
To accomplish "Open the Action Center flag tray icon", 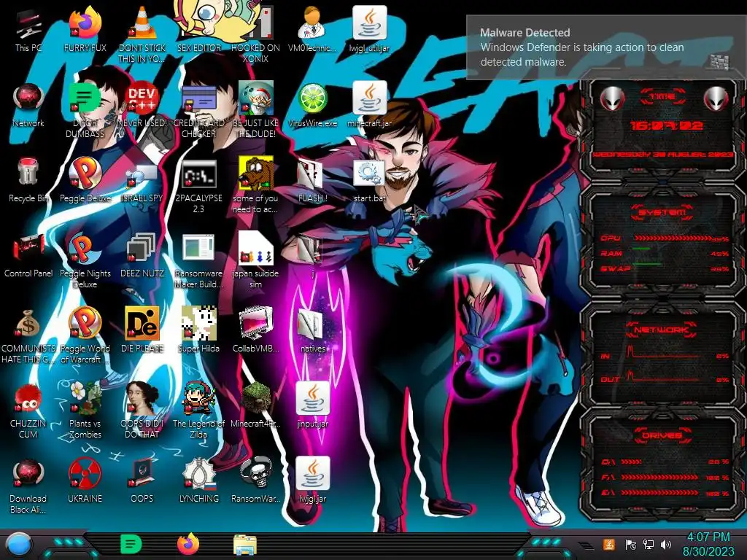I will coord(630,544).
